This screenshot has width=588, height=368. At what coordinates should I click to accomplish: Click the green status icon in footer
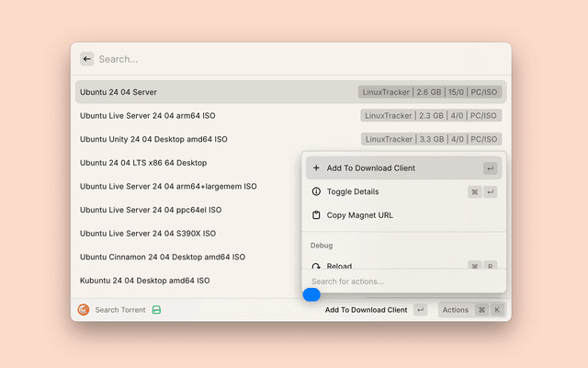pos(157,310)
